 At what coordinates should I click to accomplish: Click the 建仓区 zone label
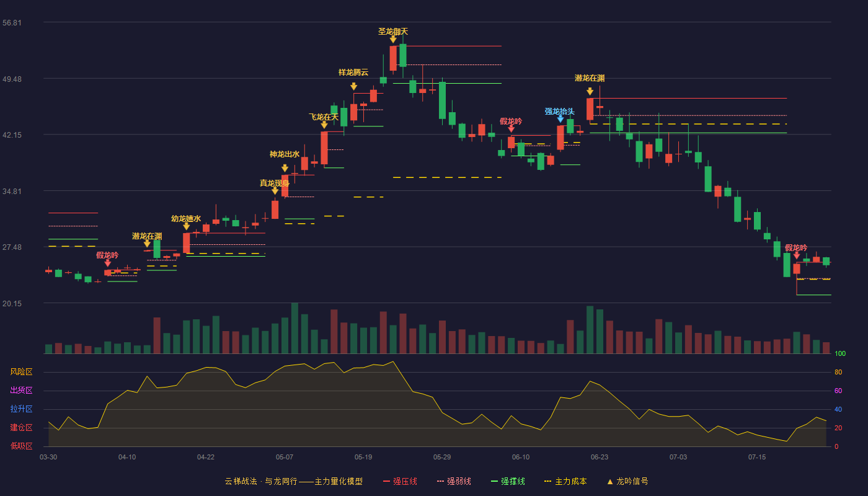click(x=21, y=428)
